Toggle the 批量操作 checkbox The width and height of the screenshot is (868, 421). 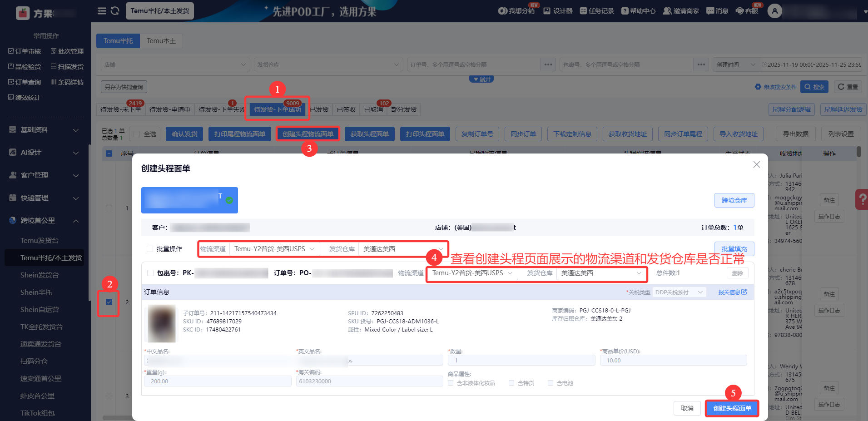(150, 249)
